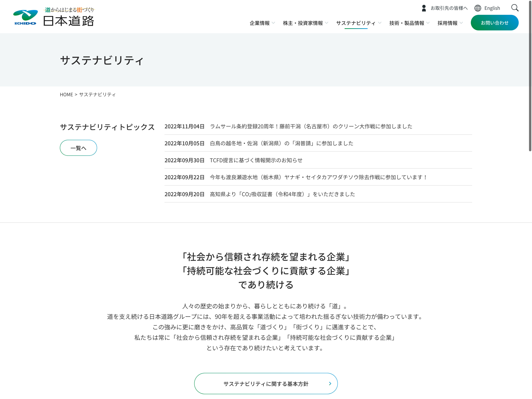Switch language to English
532x399 pixels.
[492, 8]
